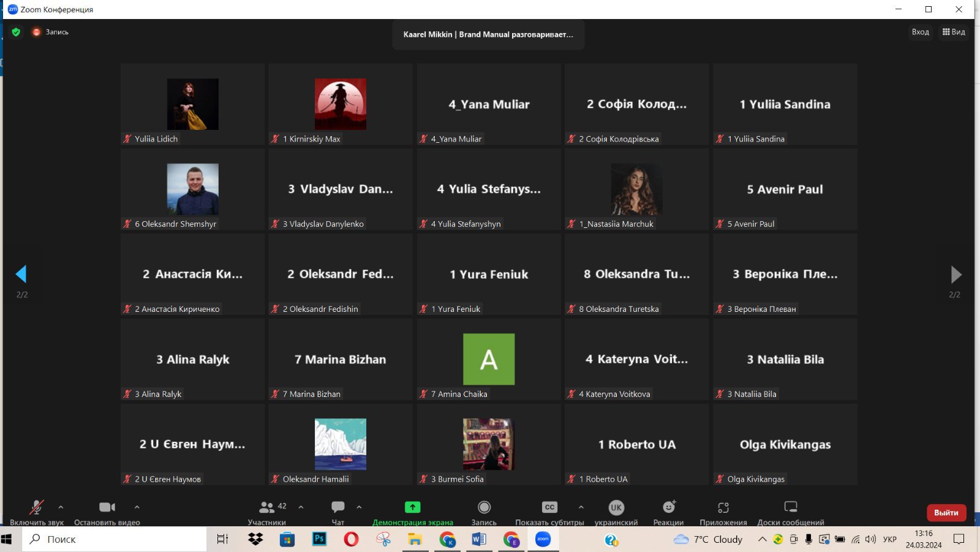Switch to Zoom taskbar icon
The image size is (980, 552).
point(543,539)
